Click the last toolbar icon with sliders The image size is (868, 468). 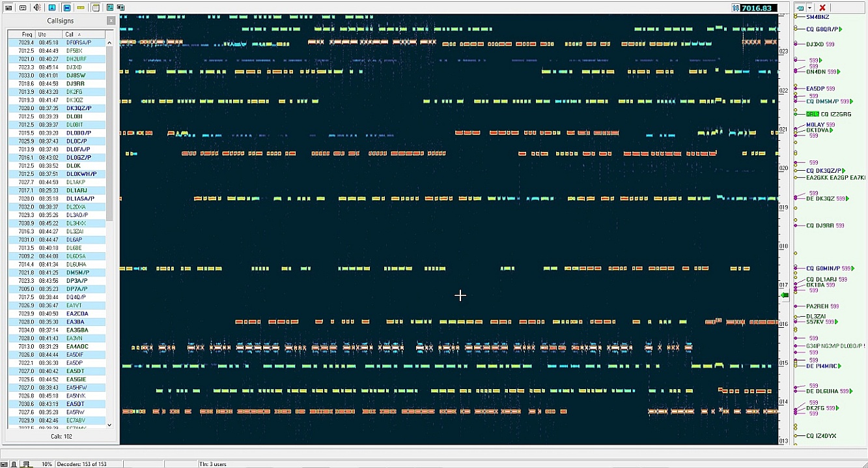point(122,8)
